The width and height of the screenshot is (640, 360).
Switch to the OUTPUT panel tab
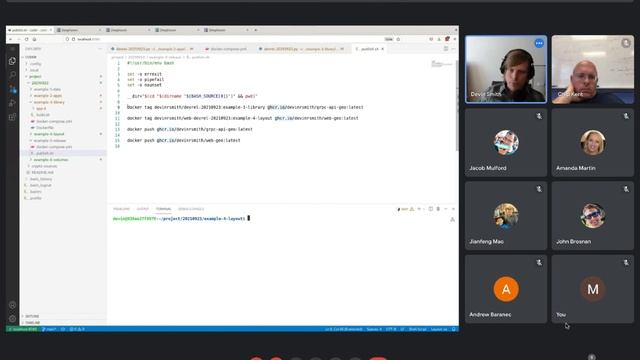pos(142,209)
